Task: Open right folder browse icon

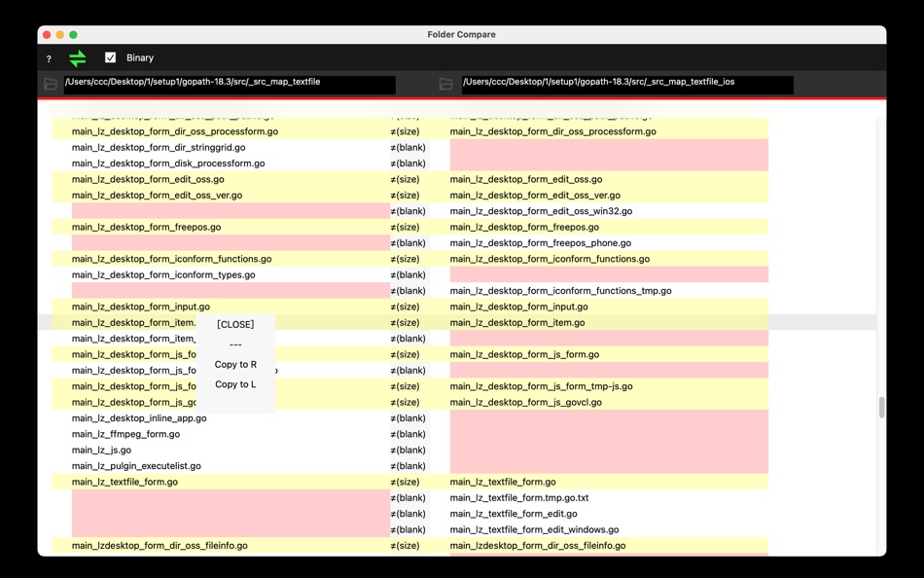Action: click(x=446, y=85)
